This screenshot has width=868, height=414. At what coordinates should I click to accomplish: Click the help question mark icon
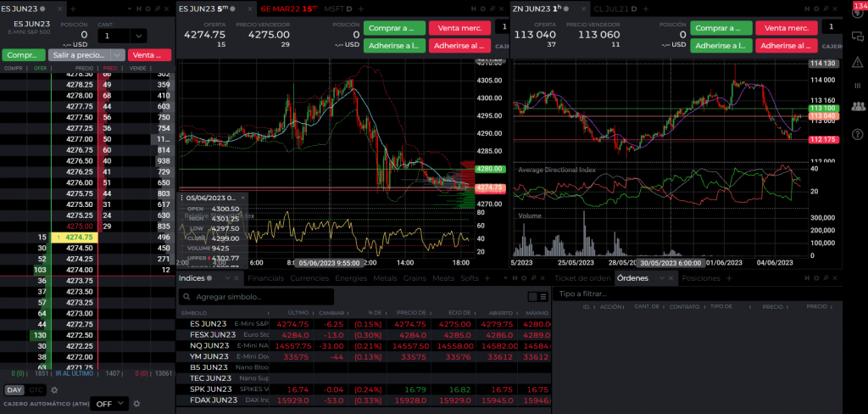(x=857, y=133)
